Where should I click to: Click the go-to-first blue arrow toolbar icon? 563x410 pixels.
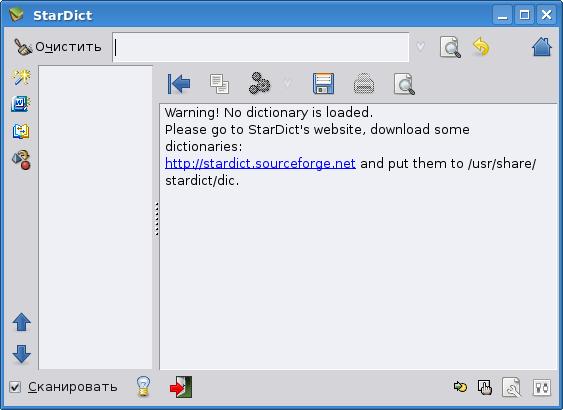click(x=179, y=84)
